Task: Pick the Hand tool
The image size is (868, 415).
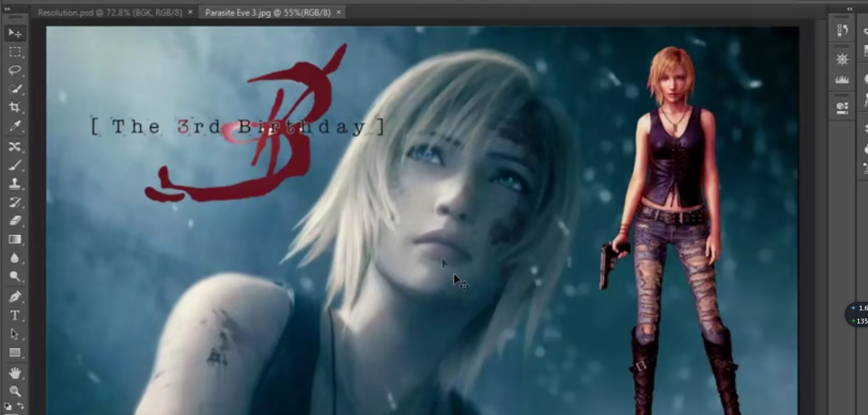Action: (15, 373)
